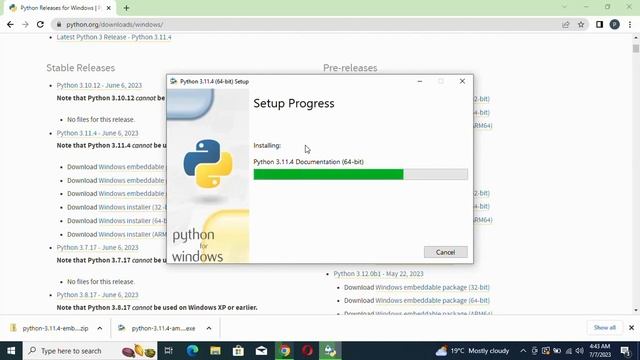This screenshot has width=640, height=360.
Task: Close the Python 3.11.4 Setup dialog
Action: tap(462, 81)
